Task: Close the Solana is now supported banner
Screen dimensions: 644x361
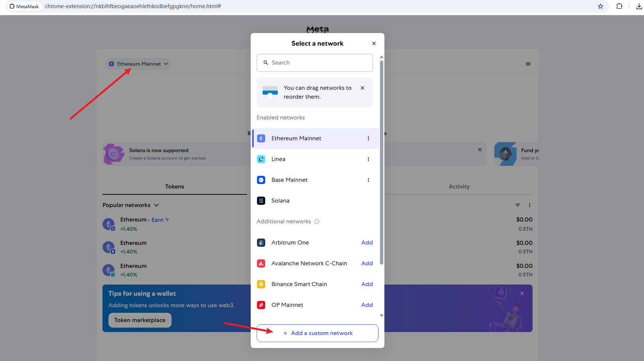Action: [x=480, y=150]
